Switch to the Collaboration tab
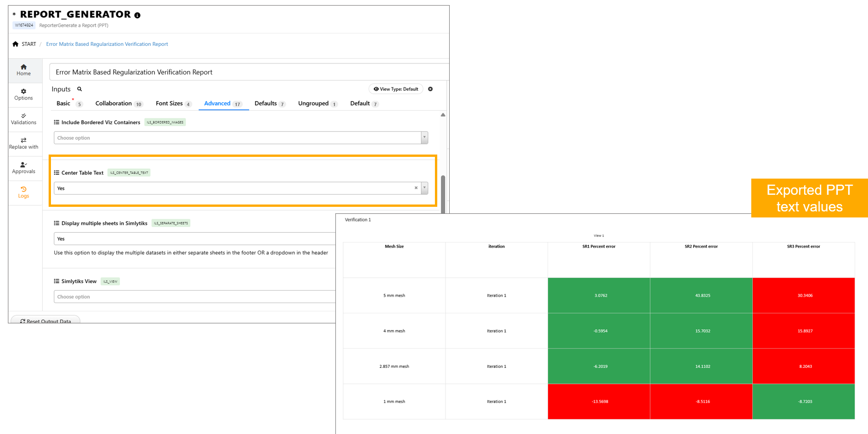The image size is (868, 434). click(113, 104)
